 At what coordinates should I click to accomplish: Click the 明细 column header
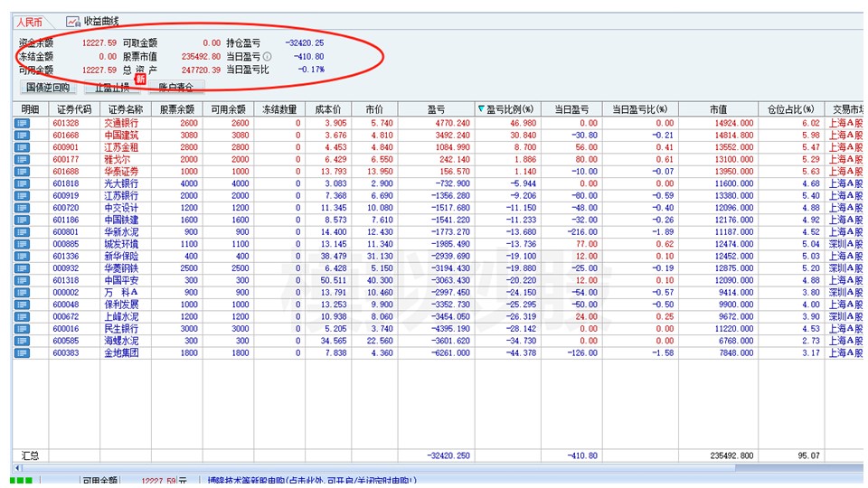tap(31, 109)
